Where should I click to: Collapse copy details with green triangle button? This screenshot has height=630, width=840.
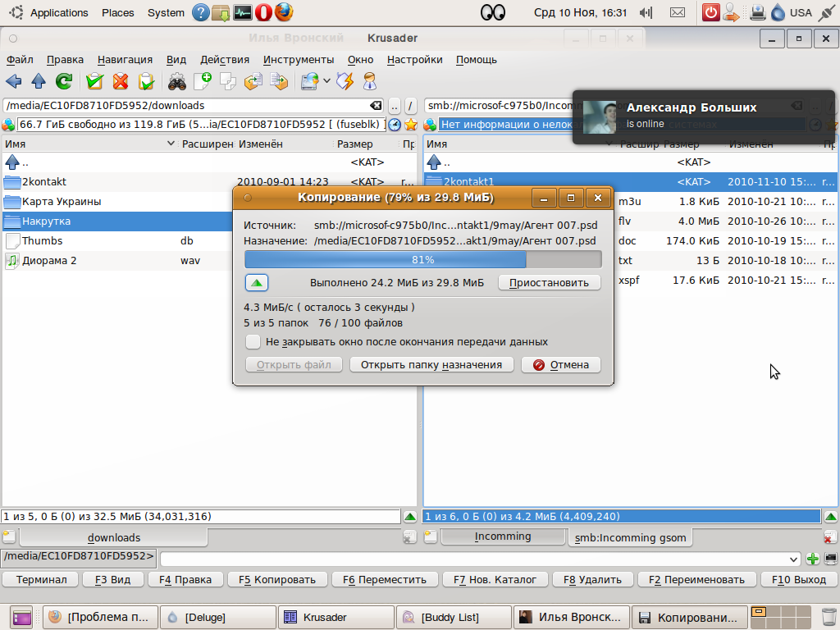tap(257, 282)
